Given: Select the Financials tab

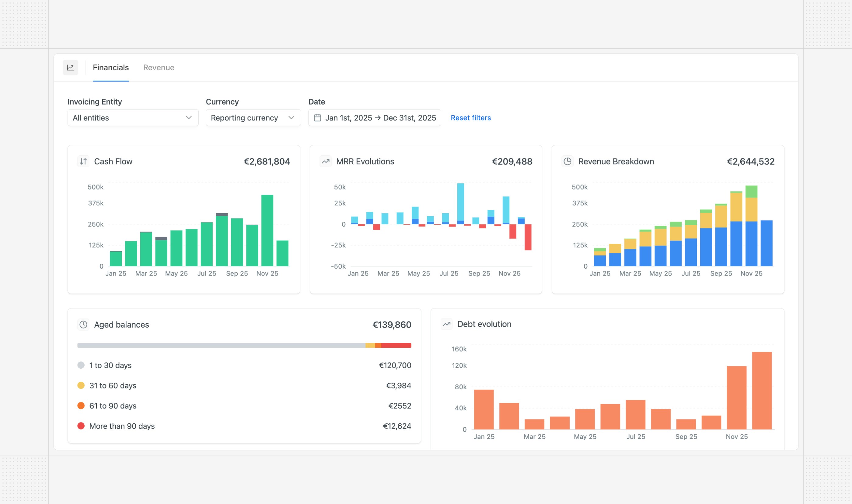Looking at the screenshot, I should pos(111,68).
